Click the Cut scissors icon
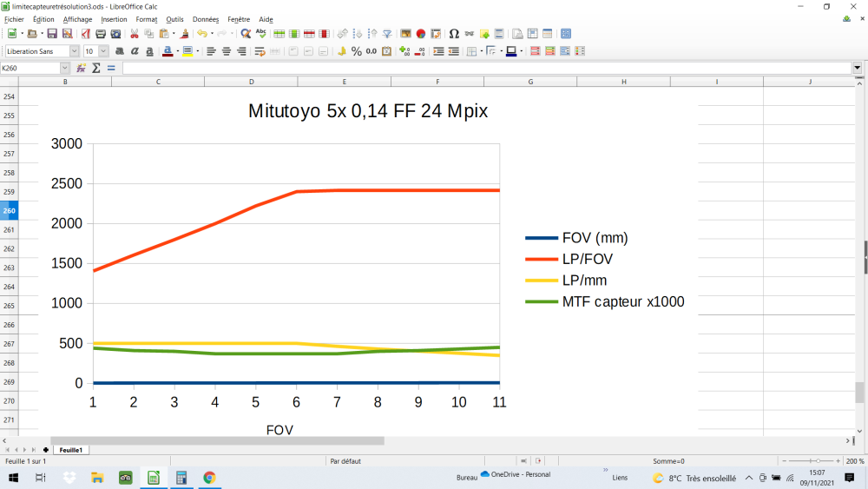This screenshot has width=868, height=489. click(134, 34)
